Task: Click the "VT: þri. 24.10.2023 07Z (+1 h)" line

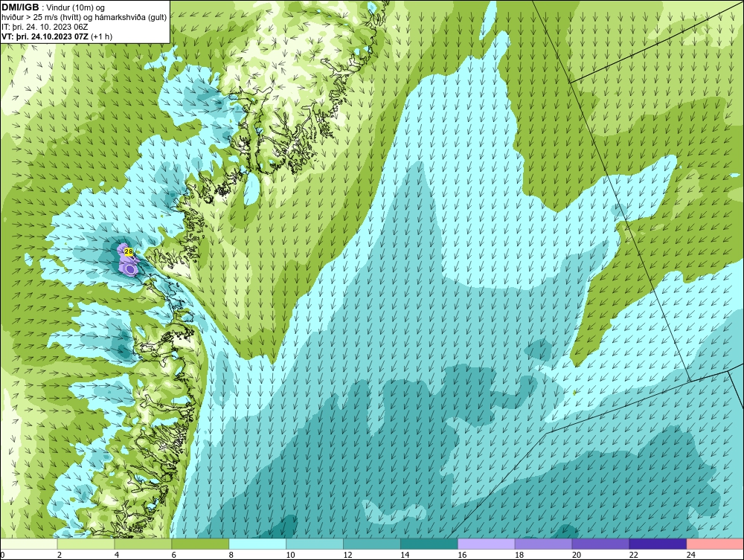Action: click(57, 36)
